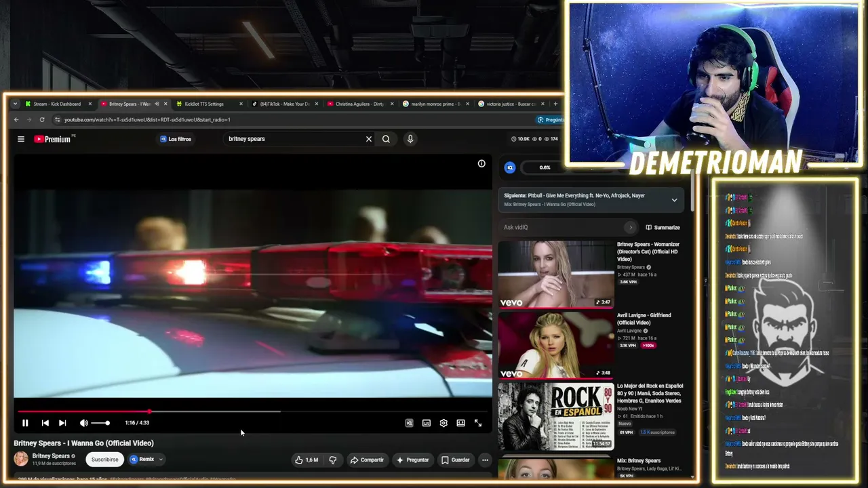Open the Britney Spears - Womanizer title link
868x488 pixels.
[x=648, y=251]
